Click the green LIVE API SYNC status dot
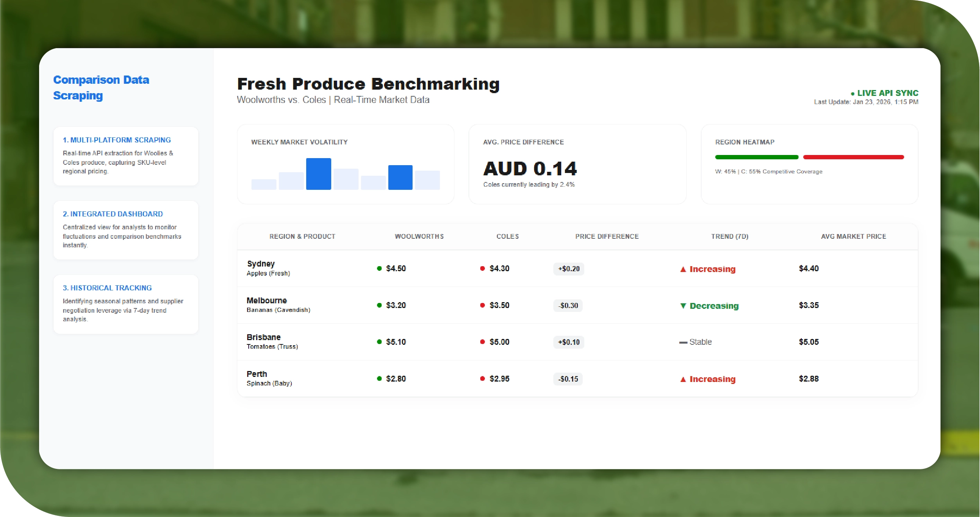980x517 pixels. tap(852, 93)
